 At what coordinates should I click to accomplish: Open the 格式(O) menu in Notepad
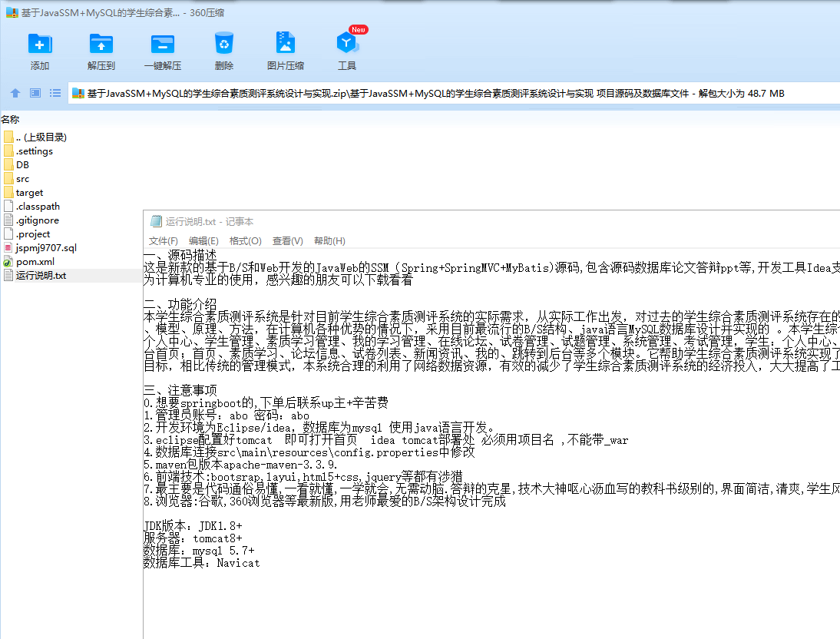coord(246,241)
